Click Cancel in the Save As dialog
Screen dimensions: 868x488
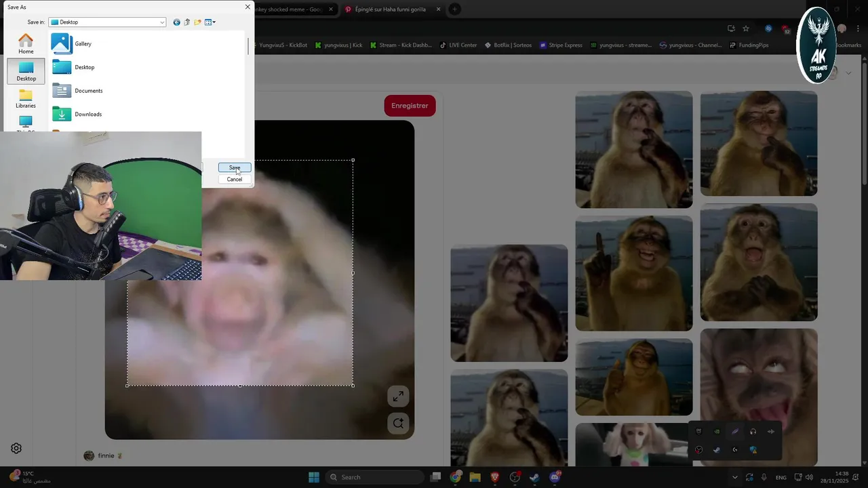[235, 179]
